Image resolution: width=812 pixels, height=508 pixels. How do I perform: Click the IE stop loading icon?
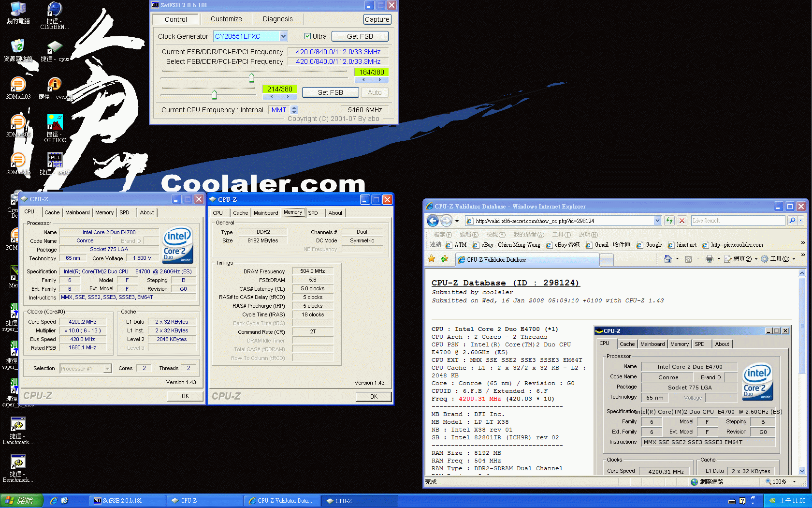coord(682,221)
